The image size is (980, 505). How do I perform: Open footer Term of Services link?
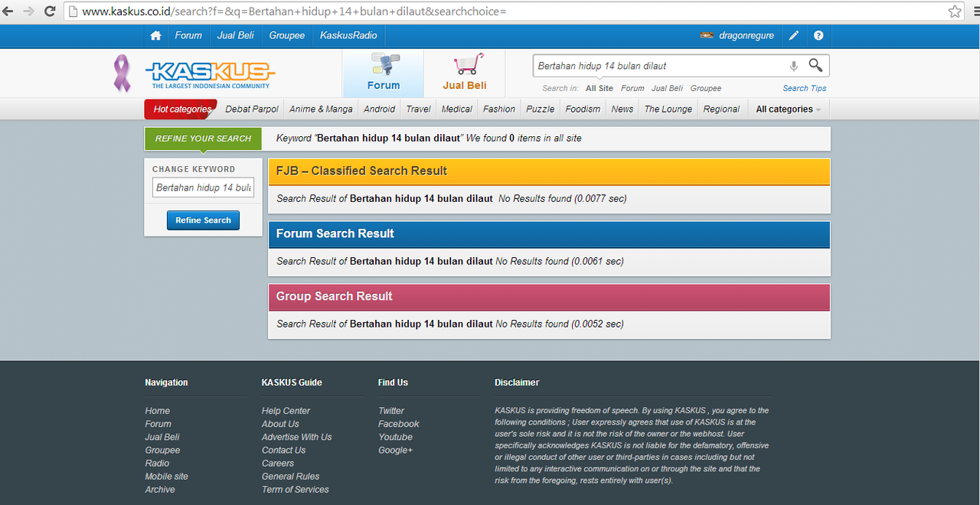tap(296, 489)
